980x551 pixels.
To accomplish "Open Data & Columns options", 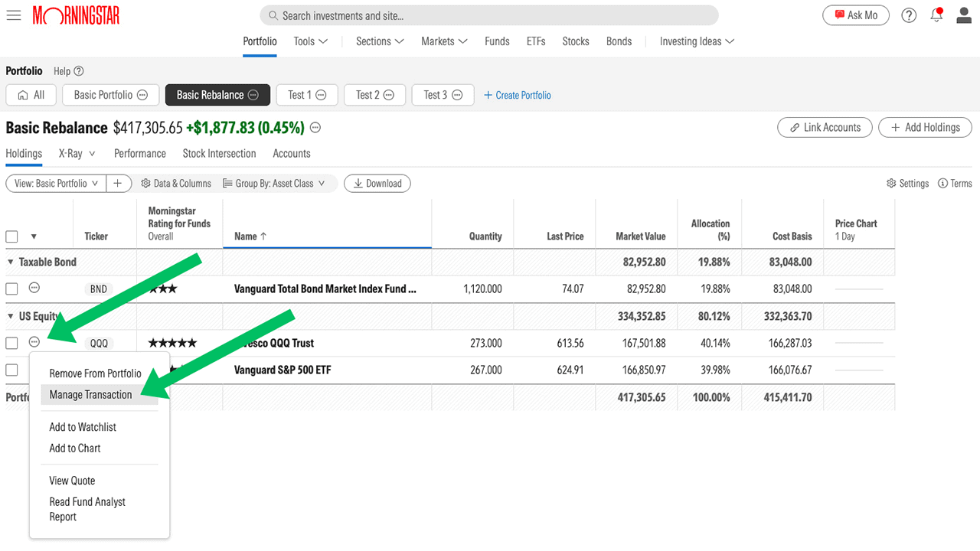I will click(176, 183).
